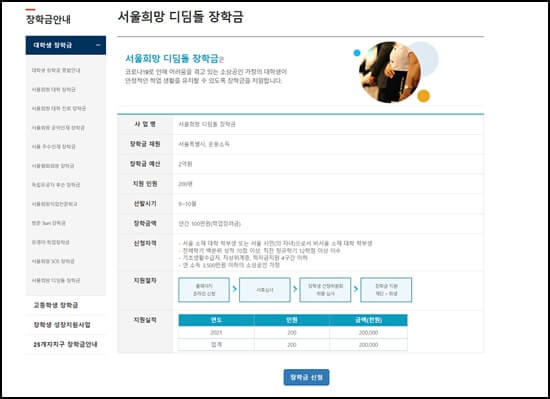
Task: Open the 청춘 Start 장학금 link
Action: [x=49, y=223]
